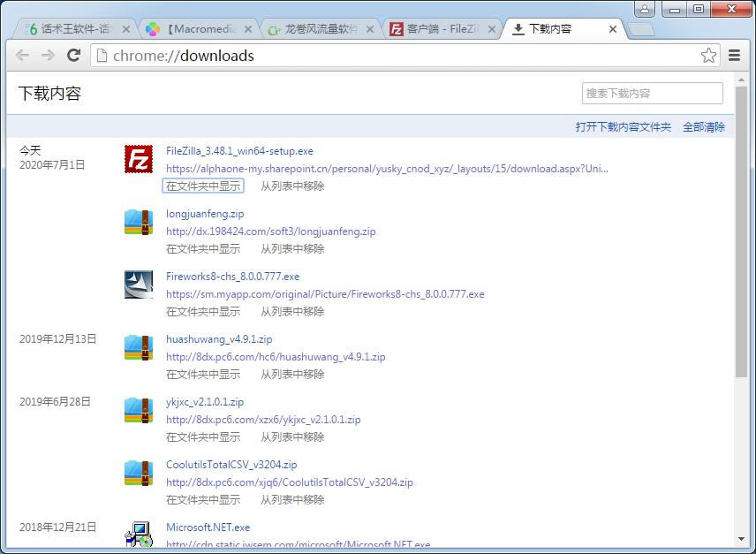
Task: Clear all downloads with 全部清除
Action: [704, 127]
